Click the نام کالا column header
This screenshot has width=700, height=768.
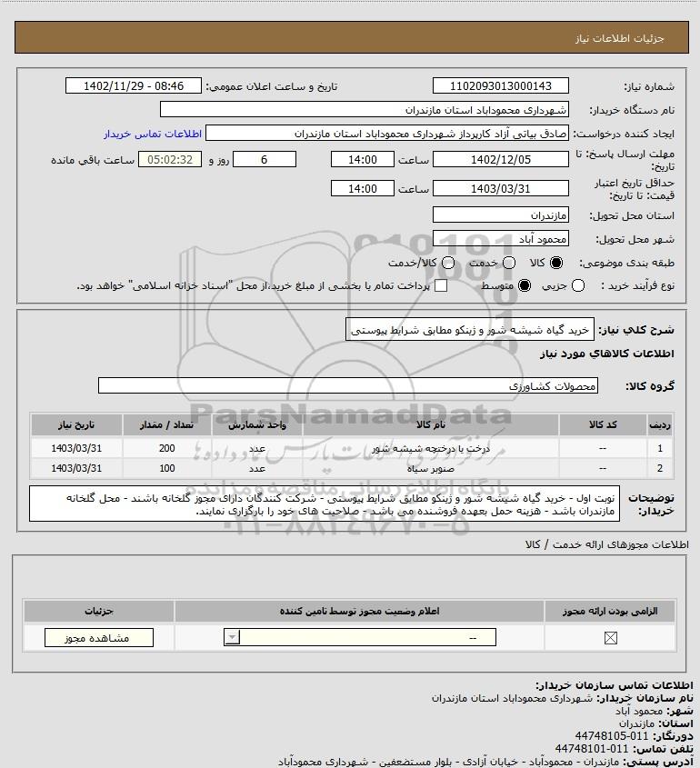click(x=431, y=424)
